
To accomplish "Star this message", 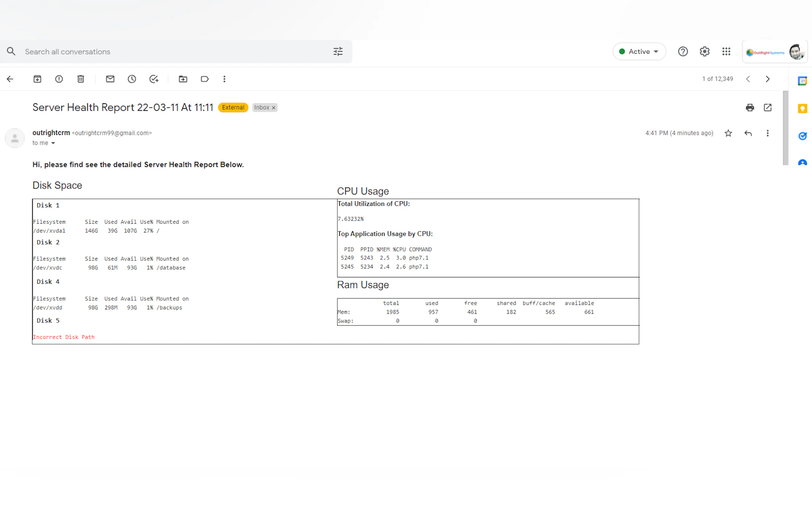I will pyautogui.click(x=728, y=133).
